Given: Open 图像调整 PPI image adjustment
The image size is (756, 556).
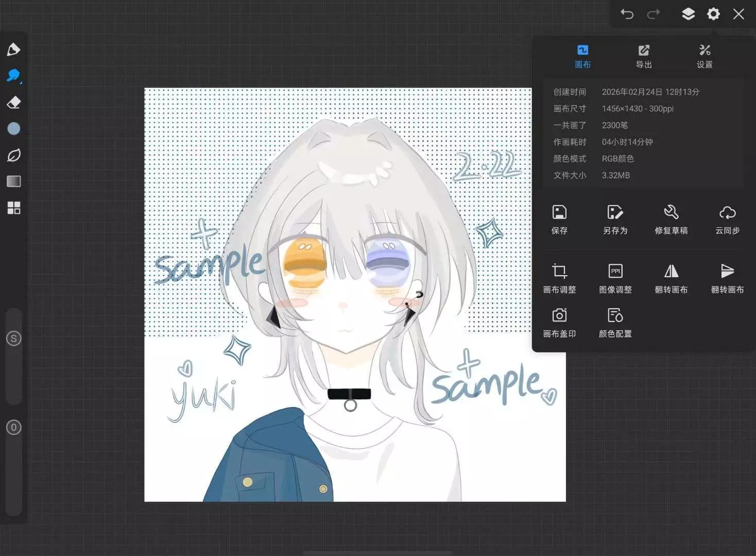Looking at the screenshot, I should click(615, 279).
